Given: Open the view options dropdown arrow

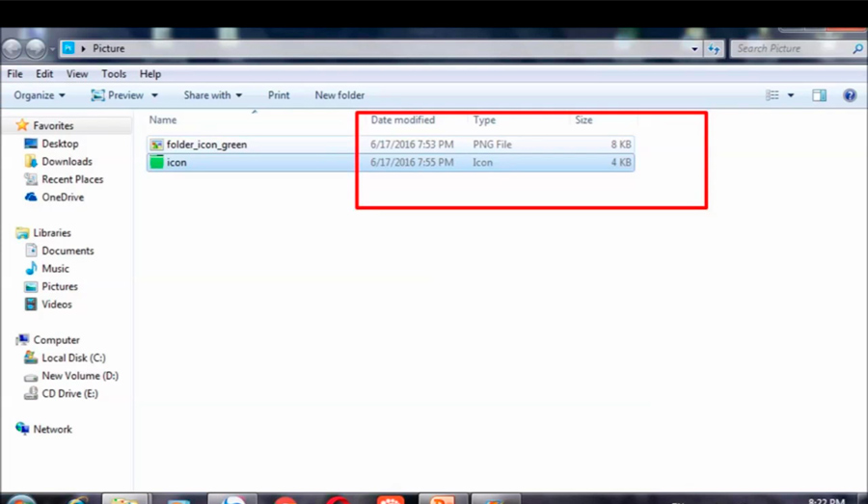Looking at the screenshot, I should (x=791, y=95).
